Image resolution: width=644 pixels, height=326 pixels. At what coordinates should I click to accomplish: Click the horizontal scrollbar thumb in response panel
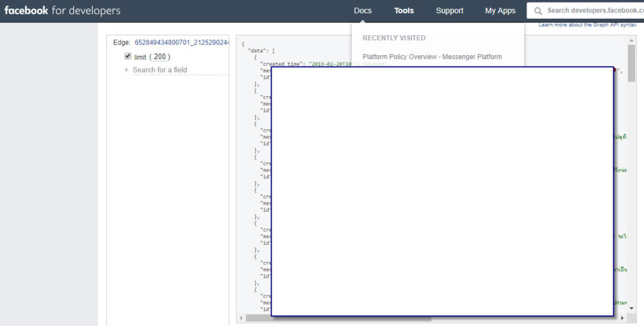coord(338,318)
